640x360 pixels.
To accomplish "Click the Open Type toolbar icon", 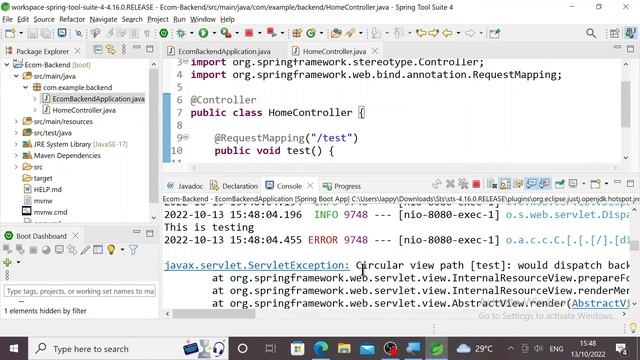I will pyautogui.click(x=336, y=33).
